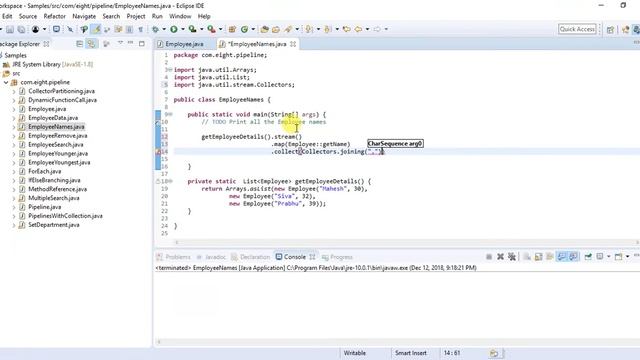640x360 pixels.
Task: Click the Search flashlight toolbar icon
Action: coord(289,29)
